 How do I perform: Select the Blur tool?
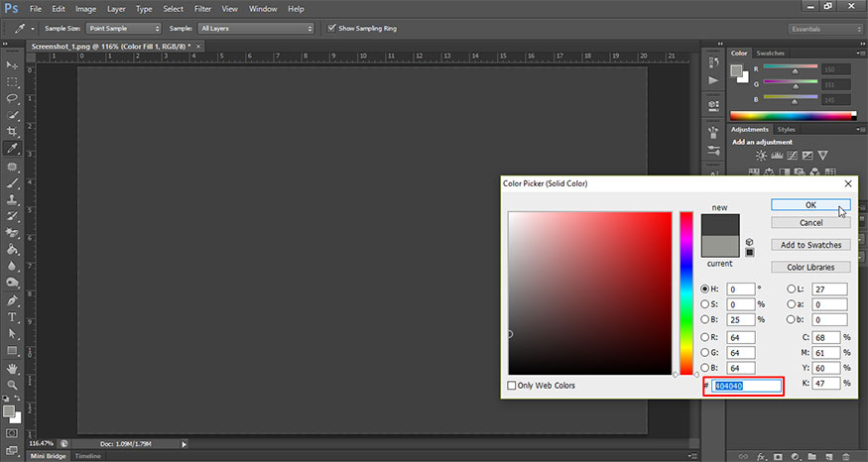12,266
